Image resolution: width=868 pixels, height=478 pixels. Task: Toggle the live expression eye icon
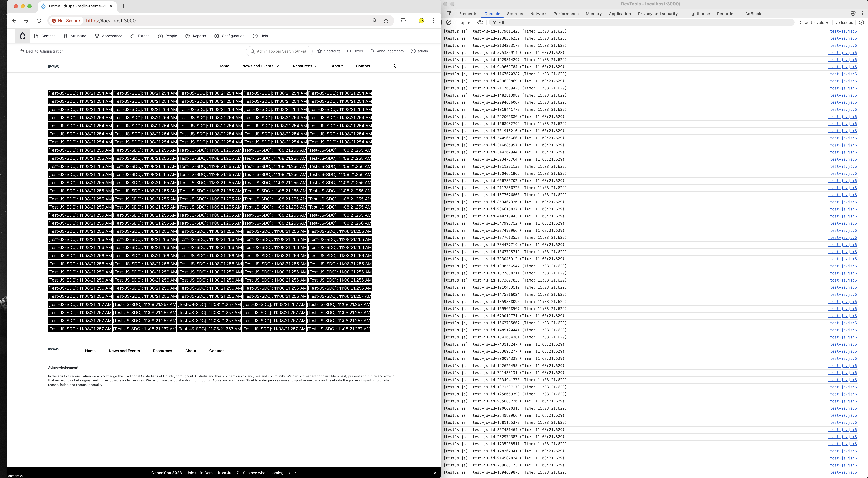(480, 23)
